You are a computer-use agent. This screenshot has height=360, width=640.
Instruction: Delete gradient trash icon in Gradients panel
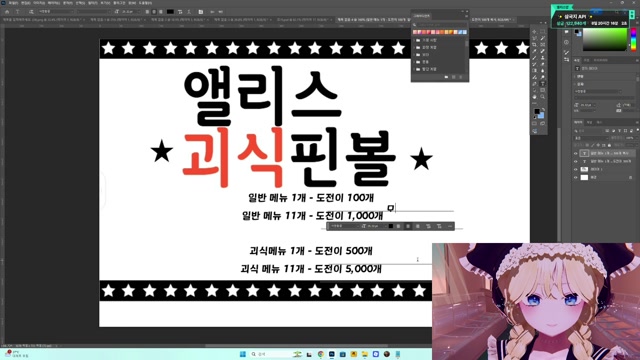[460, 77]
